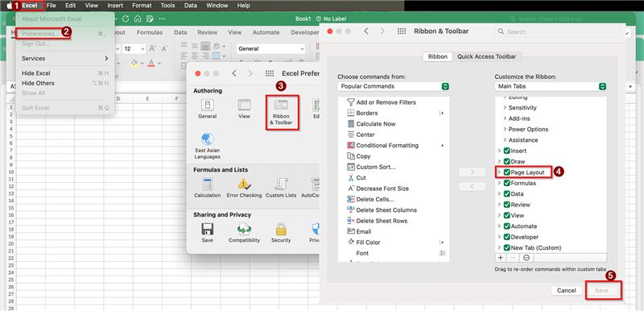644x311 pixels.
Task: Open Error Checking preferences
Action: point(244,188)
